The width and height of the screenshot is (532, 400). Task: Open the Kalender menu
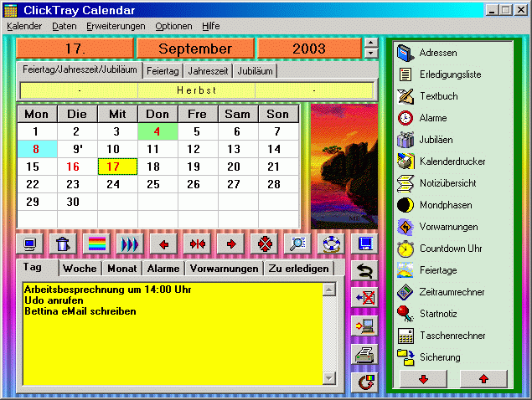coord(24,26)
